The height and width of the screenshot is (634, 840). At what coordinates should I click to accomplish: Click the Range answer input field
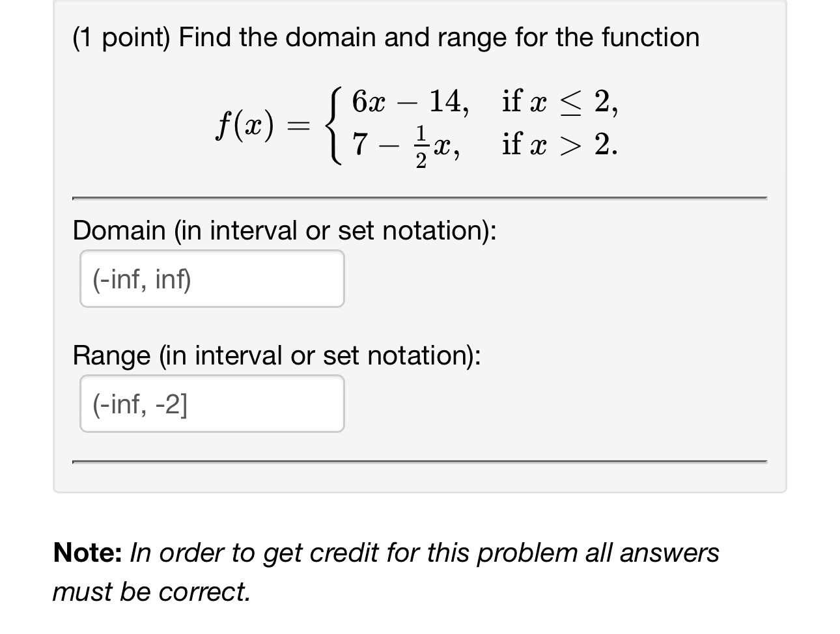click(212, 404)
